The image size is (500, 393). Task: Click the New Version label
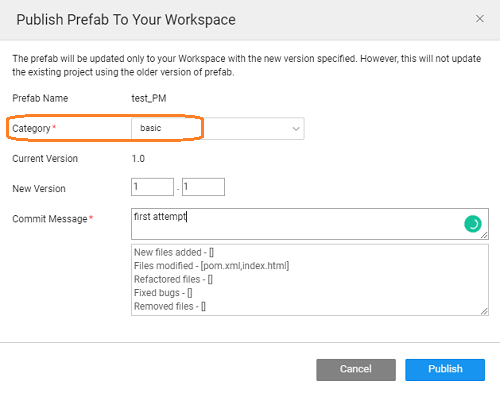pyautogui.click(x=39, y=189)
